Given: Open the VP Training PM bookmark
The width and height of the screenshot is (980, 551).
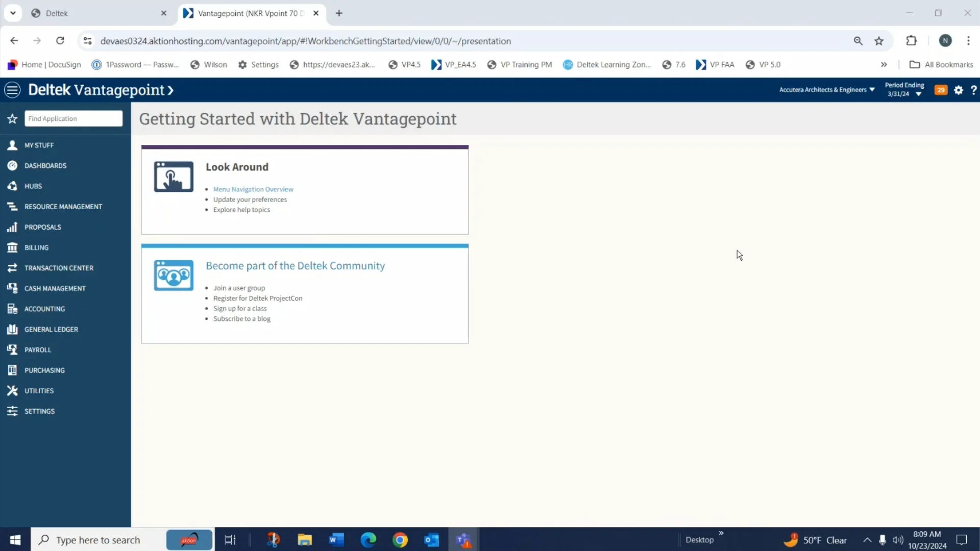Looking at the screenshot, I should [x=520, y=64].
